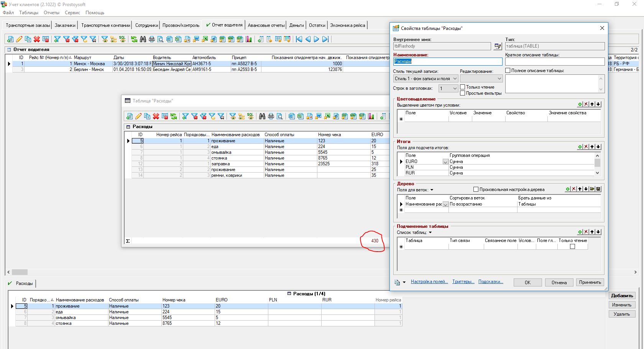
Task: Click add-record icon in main toolbar
Action: (x=10, y=39)
